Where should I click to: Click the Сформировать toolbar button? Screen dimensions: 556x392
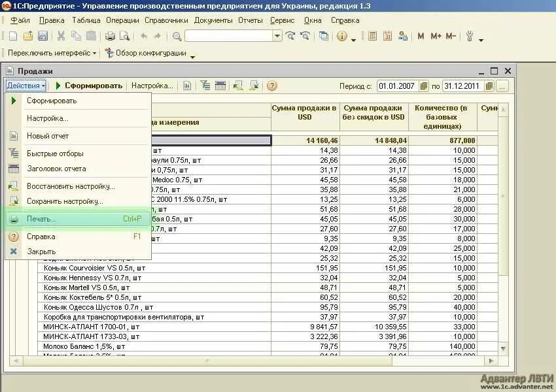point(89,86)
